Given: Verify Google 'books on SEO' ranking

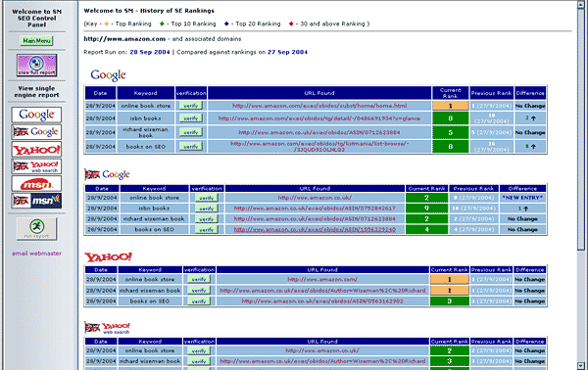Looking at the screenshot, I should pos(191,147).
